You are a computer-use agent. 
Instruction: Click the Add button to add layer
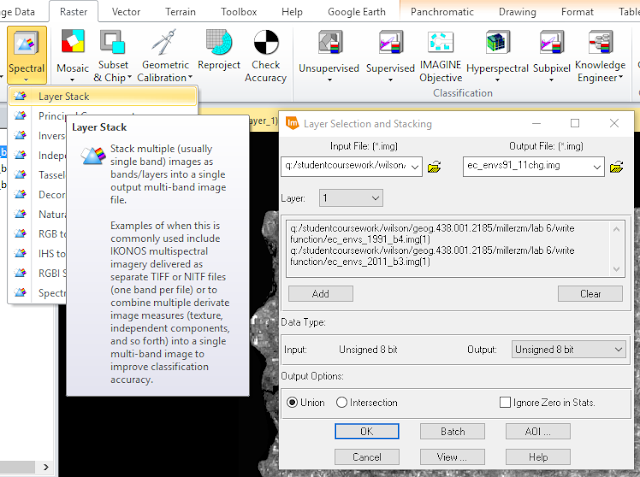(x=320, y=294)
